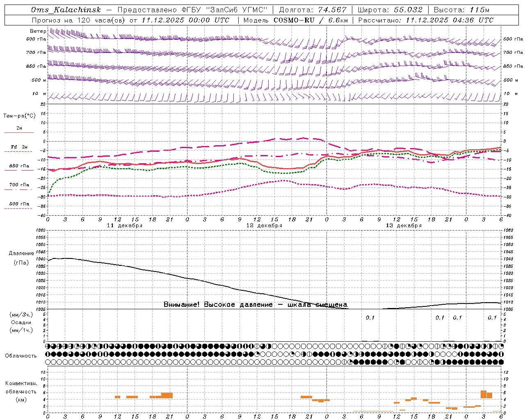Click the Тем-ра(°C) axis title
The width and height of the screenshot is (525, 420).
pos(19,116)
